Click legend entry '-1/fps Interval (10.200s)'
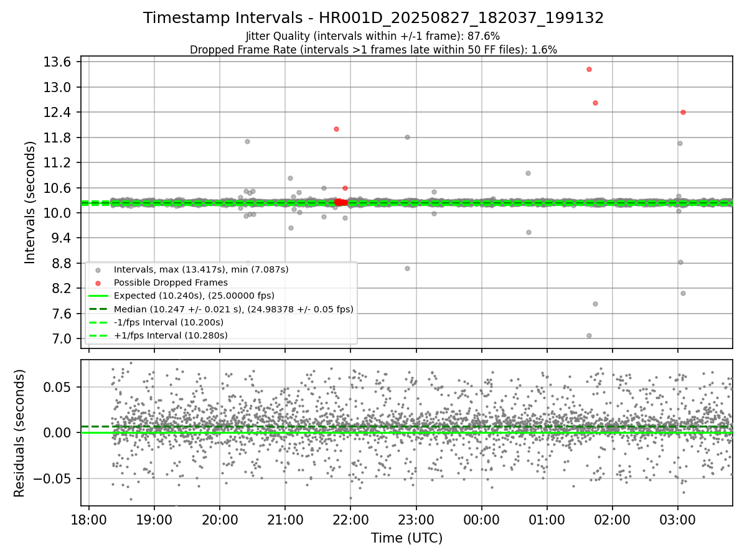Screen dimensions: 747x560 click(169, 322)
